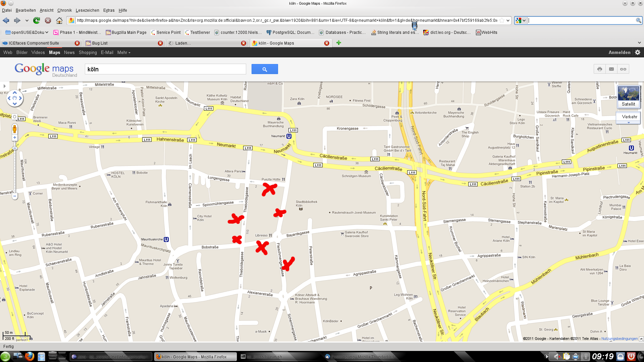The height and width of the screenshot is (362, 644).
Task: Click the red power shutdown icon
Action: (x=631, y=357)
